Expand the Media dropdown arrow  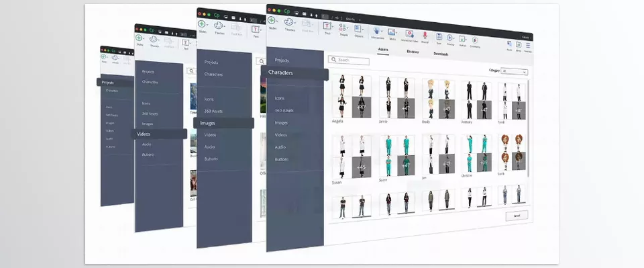click(396, 32)
